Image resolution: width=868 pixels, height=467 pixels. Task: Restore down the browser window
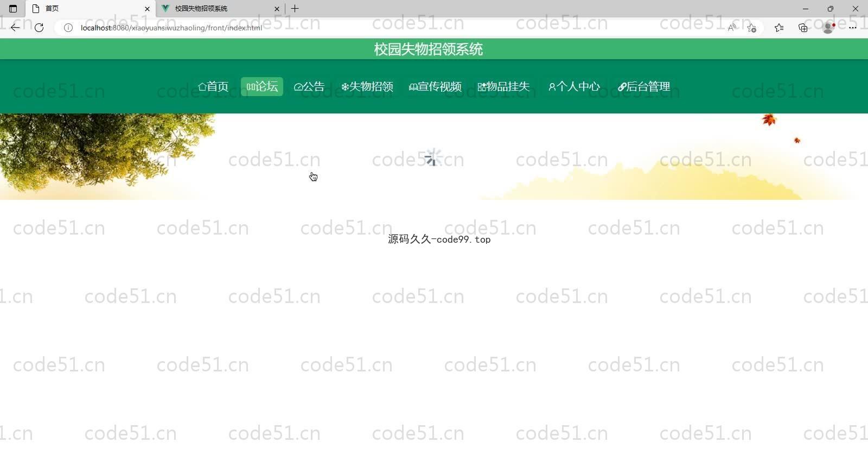831,9
